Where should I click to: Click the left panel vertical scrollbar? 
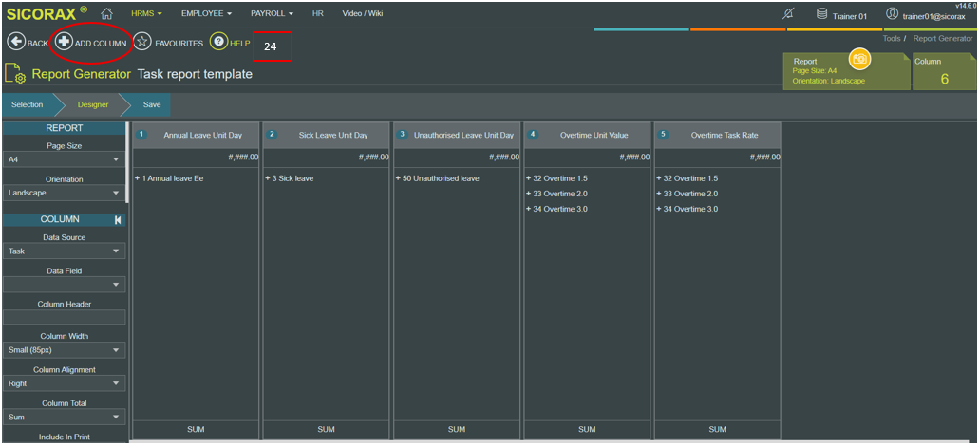pyautogui.click(x=127, y=163)
